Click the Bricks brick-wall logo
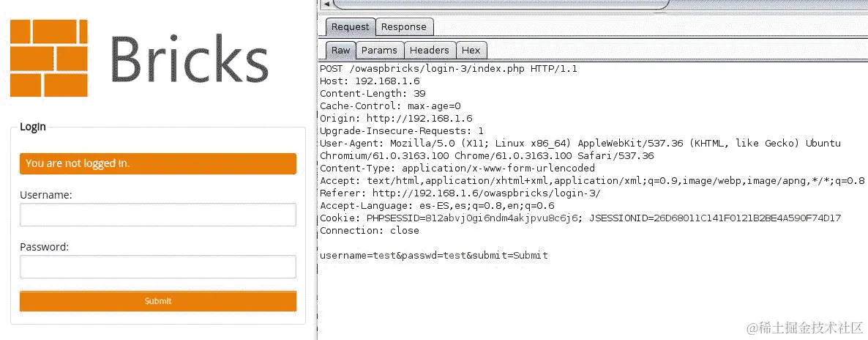Viewport: 868px width, 340px height. 49,58
